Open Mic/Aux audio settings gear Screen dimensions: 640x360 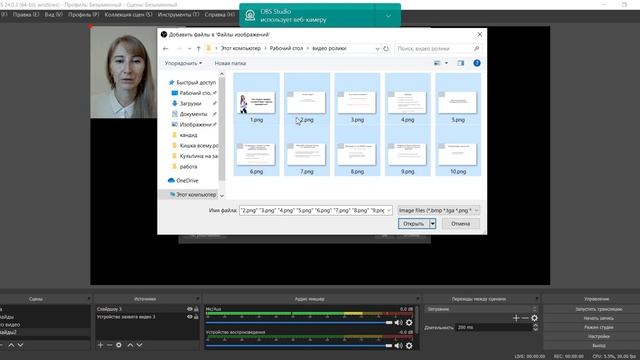point(409,322)
